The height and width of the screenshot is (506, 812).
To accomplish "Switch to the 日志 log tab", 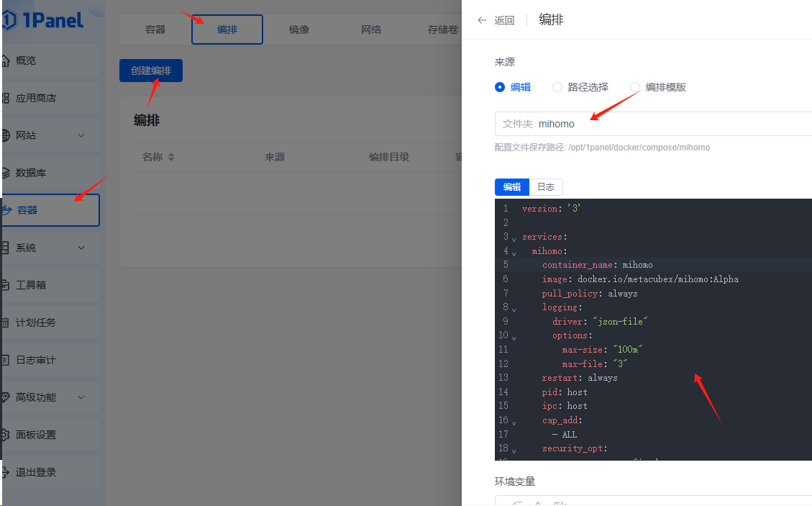I will tap(546, 186).
